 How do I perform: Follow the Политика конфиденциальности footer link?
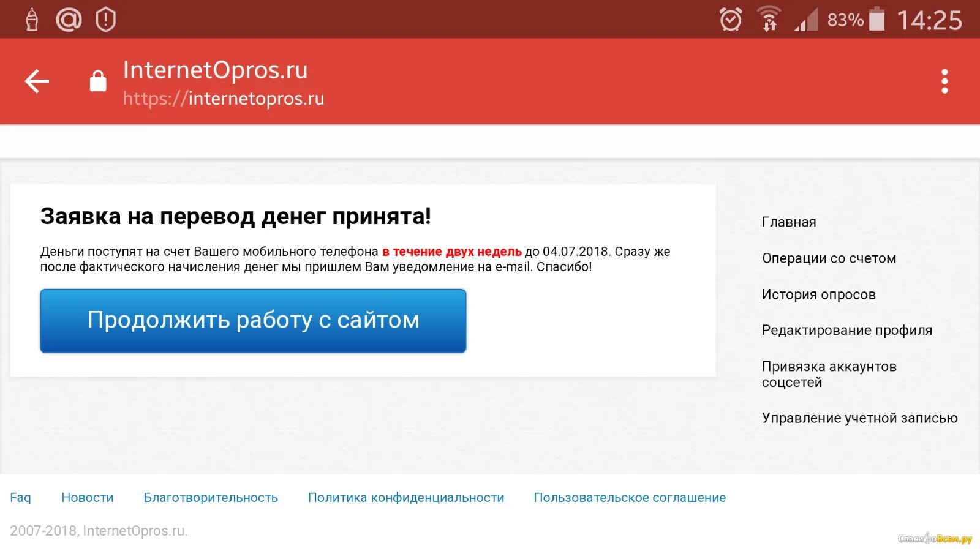pos(406,498)
